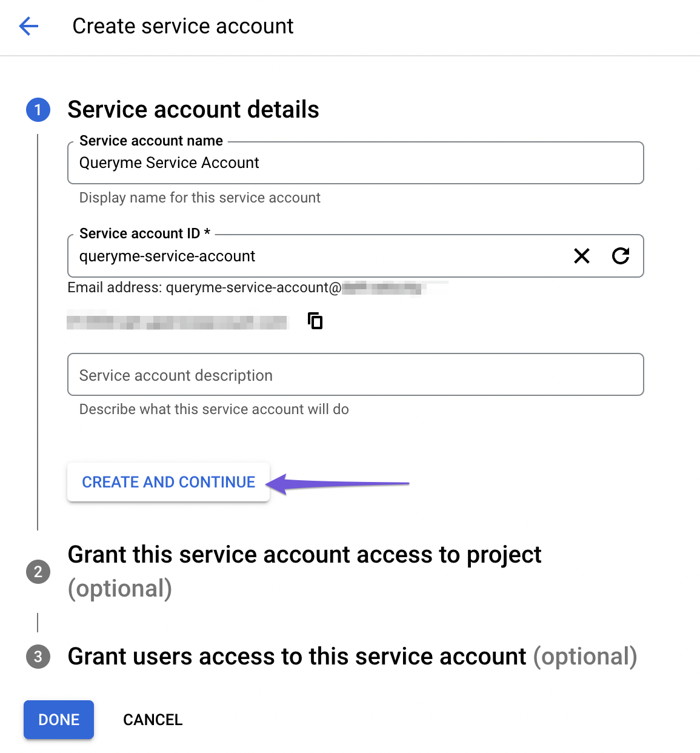Focus the Service account name field
Viewport: 700px width, 753px height.
tap(355, 163)
